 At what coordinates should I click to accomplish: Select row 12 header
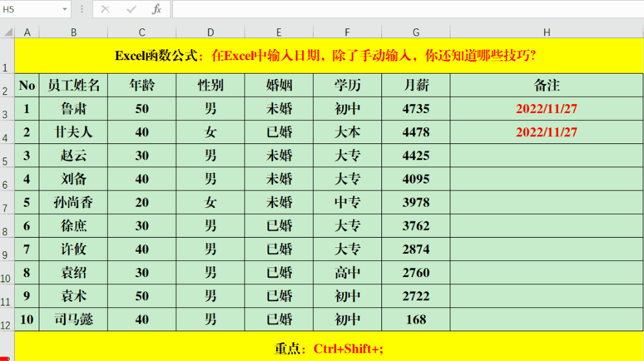click(x=7, y=320)
